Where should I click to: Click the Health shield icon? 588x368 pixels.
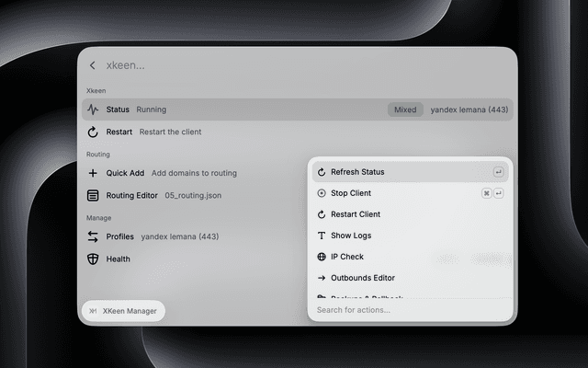point(93,259)
